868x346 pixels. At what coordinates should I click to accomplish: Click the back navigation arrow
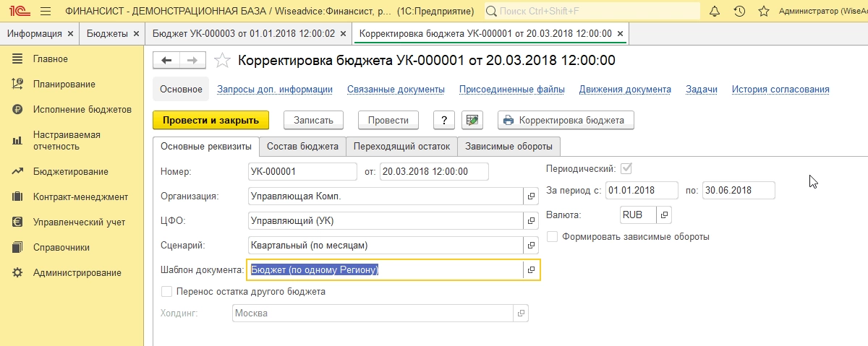point(167,61)
